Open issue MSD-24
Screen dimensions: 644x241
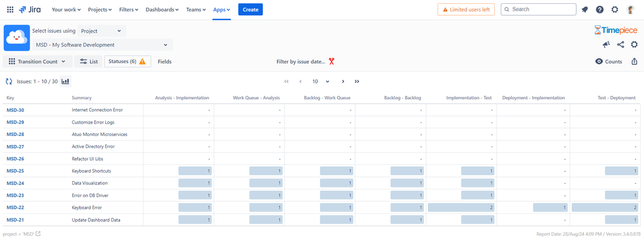(x=15, y=183)
